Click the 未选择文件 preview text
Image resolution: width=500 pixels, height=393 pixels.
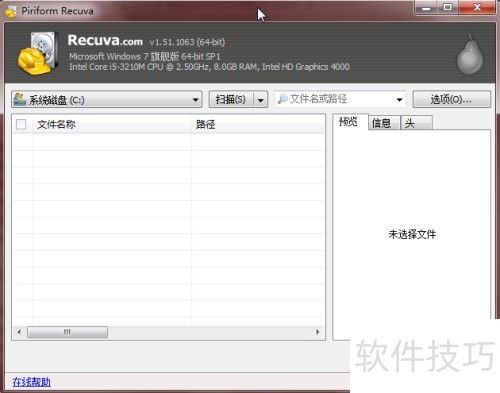coord(412,234)
